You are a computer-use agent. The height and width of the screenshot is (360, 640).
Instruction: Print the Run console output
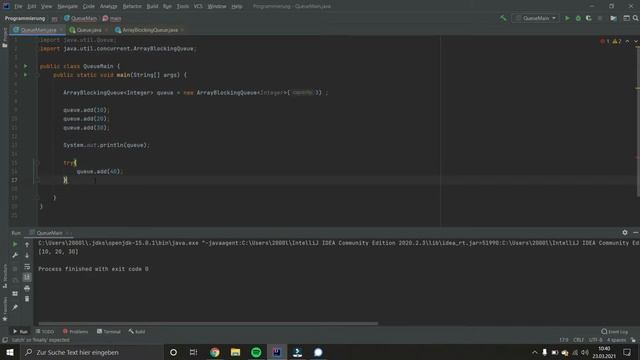tap(27, 288)
